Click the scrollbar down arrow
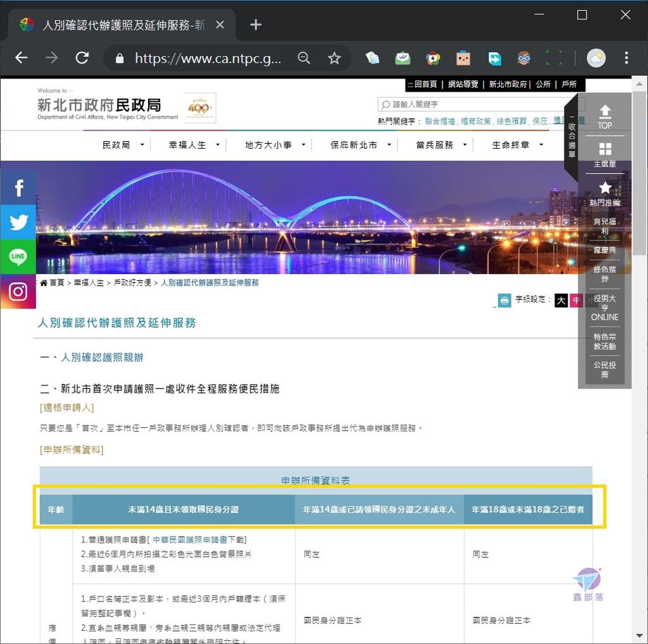Viewport: 648px width, 644px height. pyautogui.click(x=639, y=636)
